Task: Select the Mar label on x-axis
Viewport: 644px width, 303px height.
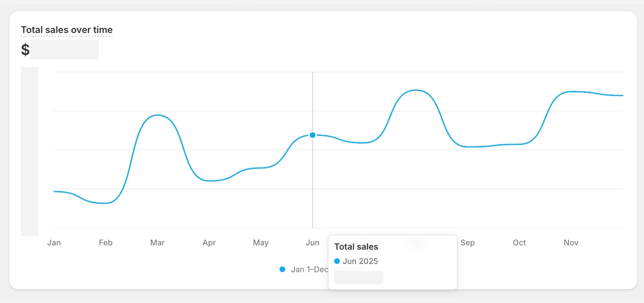Action: [x=157, y=243]
